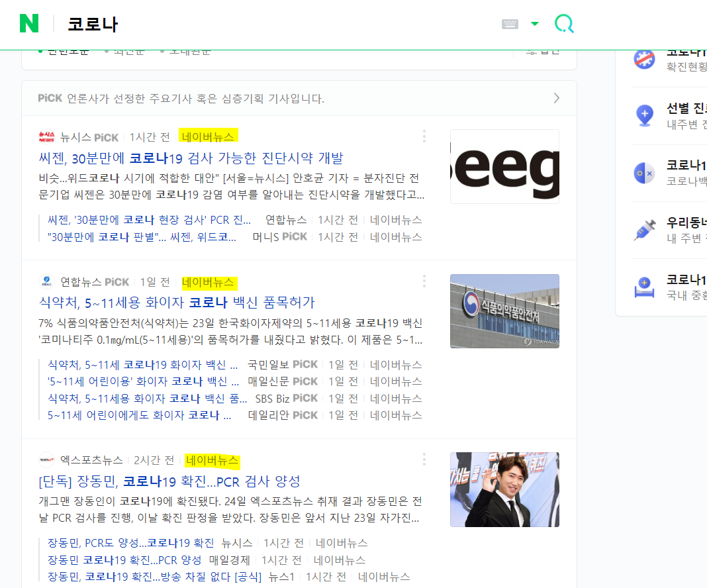Click the green search magnifier icon
Image resolution: width=707 pixels, height=588 pixels.
tap(564, 23)
